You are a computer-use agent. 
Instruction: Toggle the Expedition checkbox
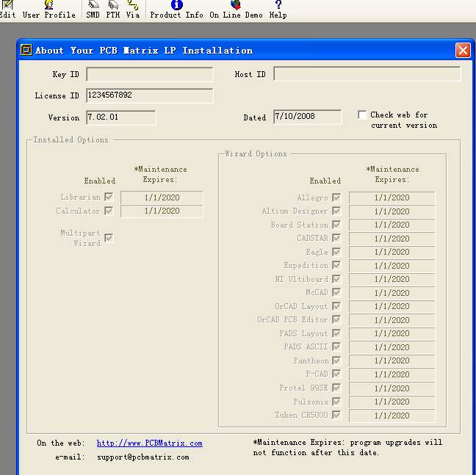coord(336,265)
